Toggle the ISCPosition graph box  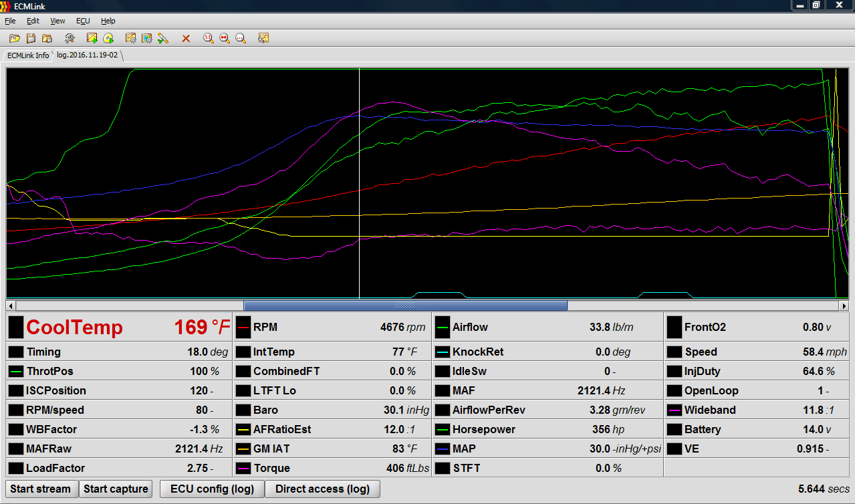pos(15,390)
